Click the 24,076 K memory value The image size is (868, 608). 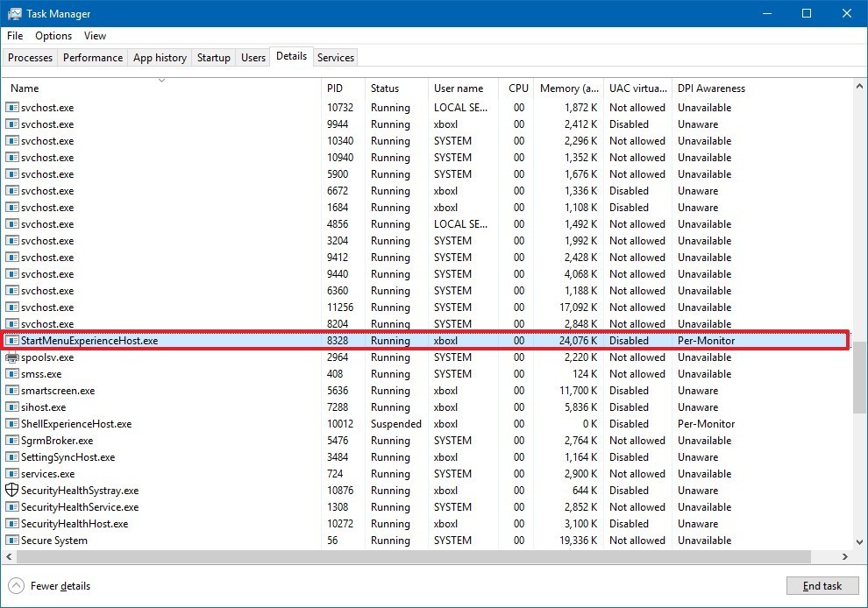point(578,341)
